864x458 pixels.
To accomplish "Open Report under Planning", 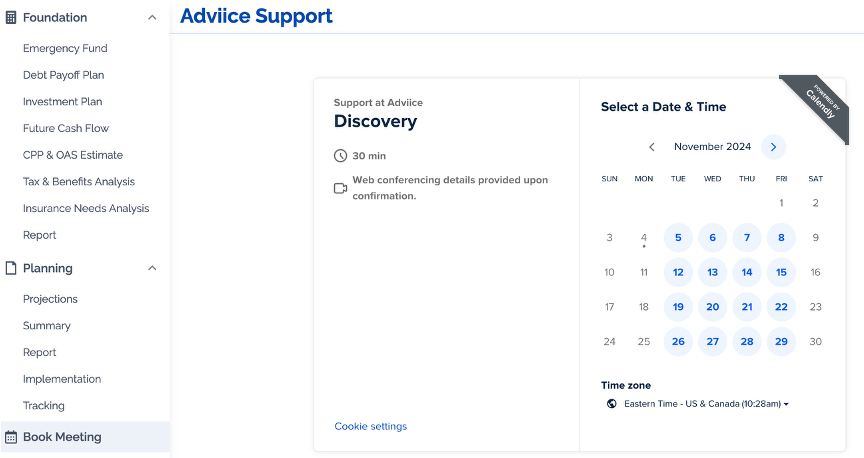I will pos(39,352).
